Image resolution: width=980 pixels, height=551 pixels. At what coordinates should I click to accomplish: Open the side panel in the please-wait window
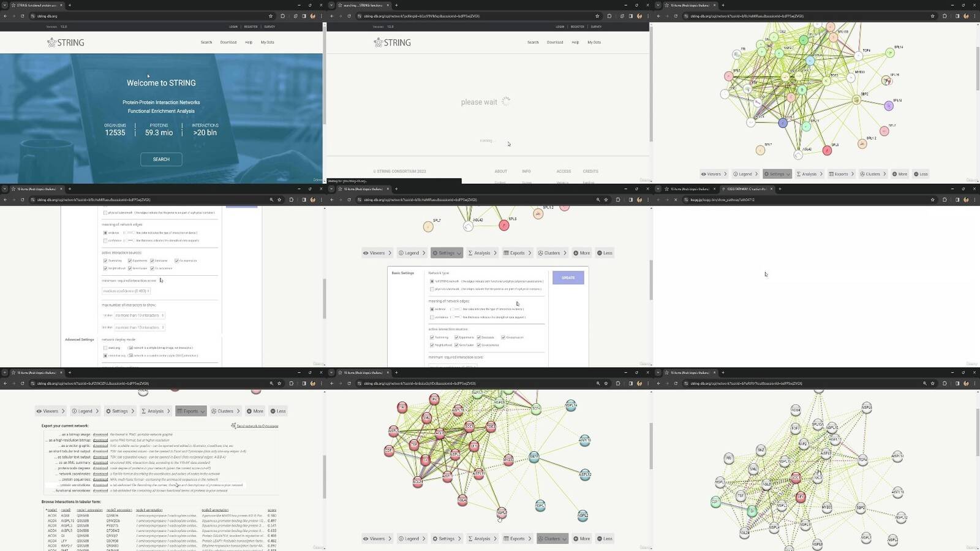coord(631,16)
